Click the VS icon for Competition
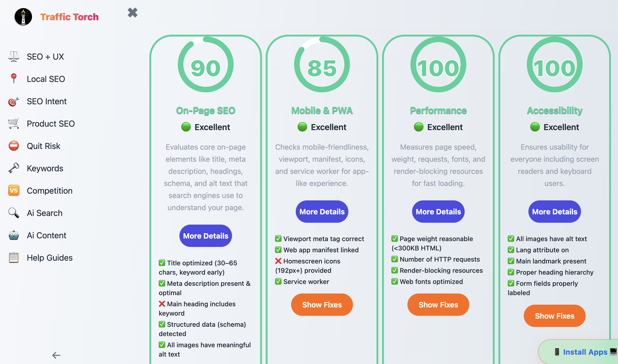The image size is (618, 364). pos(14,191)
